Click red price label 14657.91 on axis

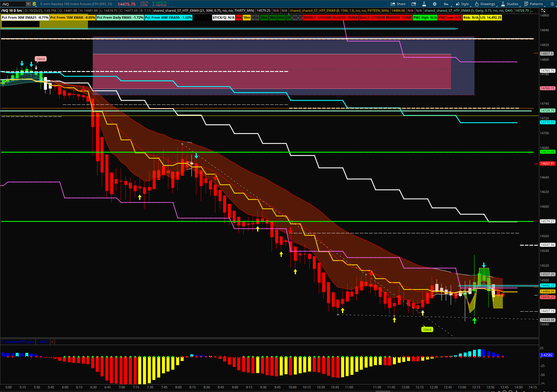548,163
